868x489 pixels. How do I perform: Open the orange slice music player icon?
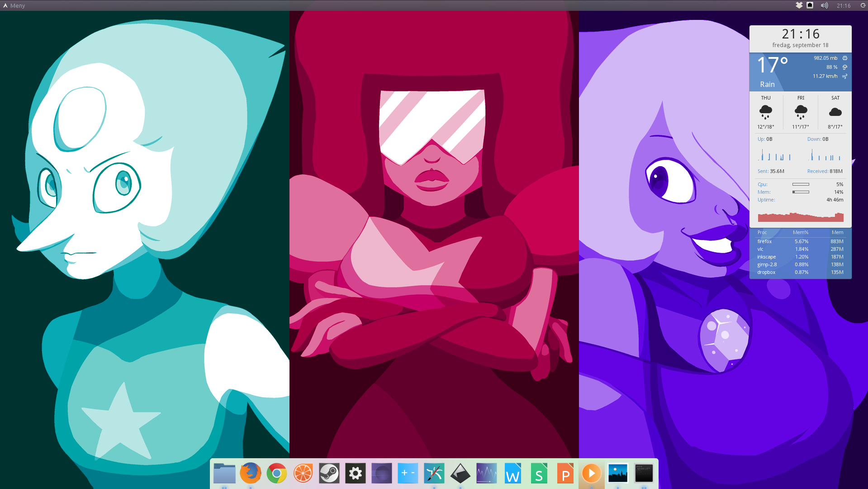click(303, 474)
